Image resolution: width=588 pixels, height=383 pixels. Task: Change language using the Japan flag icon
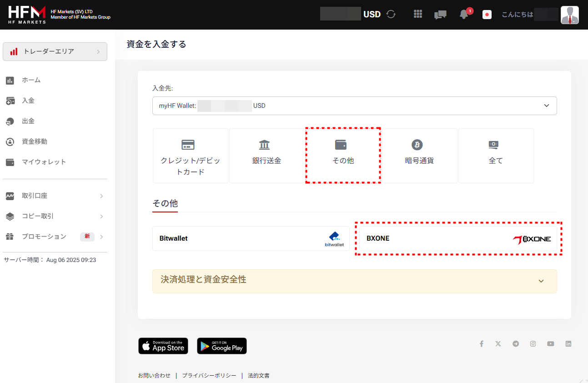tap(487, 15)
